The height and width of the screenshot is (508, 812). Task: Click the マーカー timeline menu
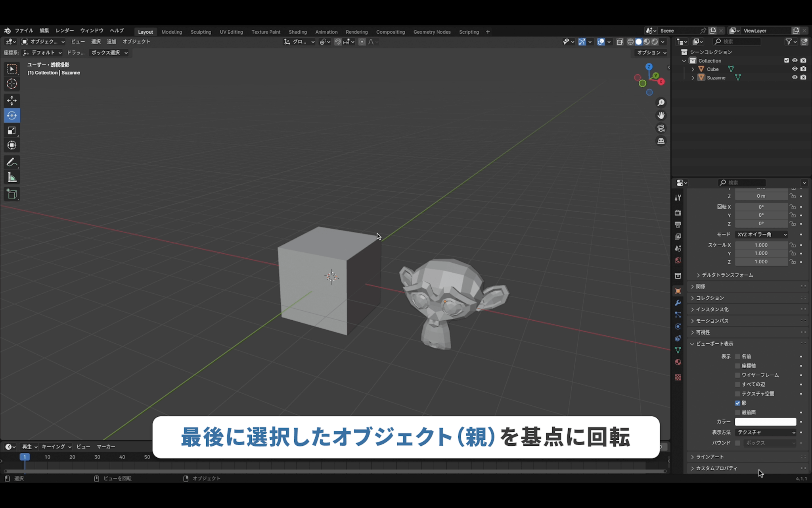[x=106, y=446]
